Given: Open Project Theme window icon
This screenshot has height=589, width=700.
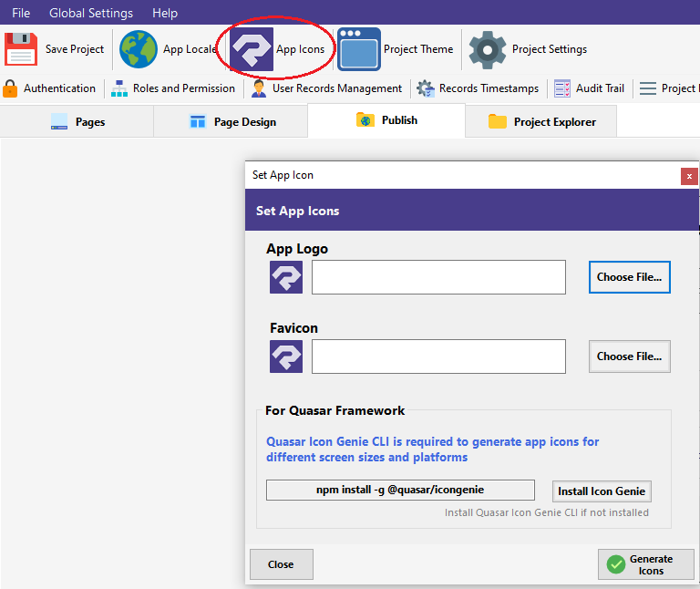Looking at the screenshot, I should 359,49.
